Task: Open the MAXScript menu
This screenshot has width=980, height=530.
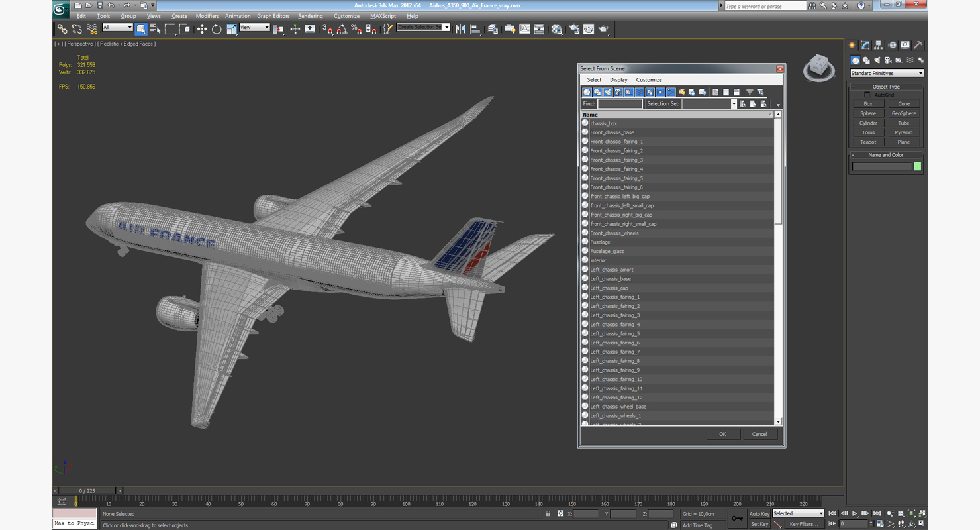Action: 383,16
